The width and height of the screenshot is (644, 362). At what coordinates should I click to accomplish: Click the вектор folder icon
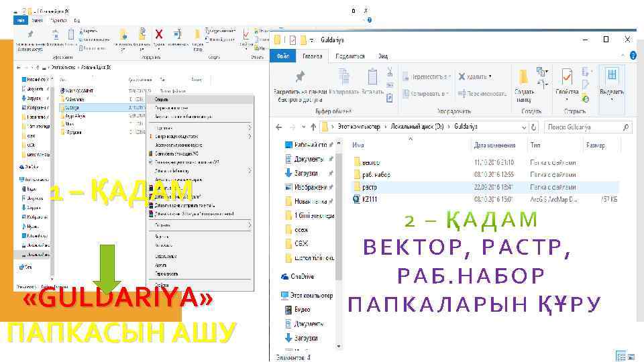tap(356, 162)
